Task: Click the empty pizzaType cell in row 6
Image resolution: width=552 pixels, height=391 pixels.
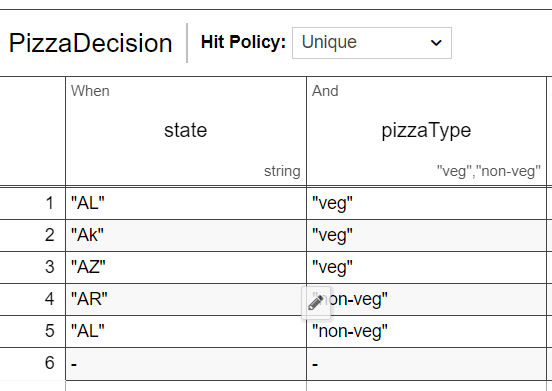Action: [x=426, y=364]
